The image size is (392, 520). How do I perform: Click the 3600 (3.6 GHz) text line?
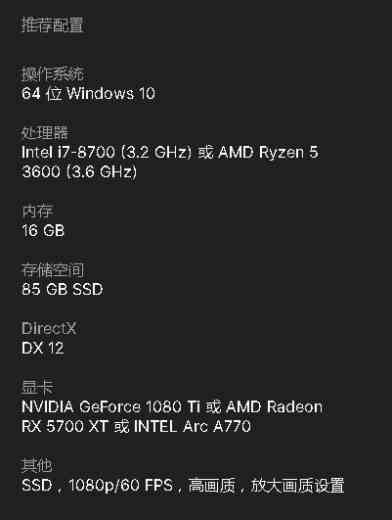point(79,172)
